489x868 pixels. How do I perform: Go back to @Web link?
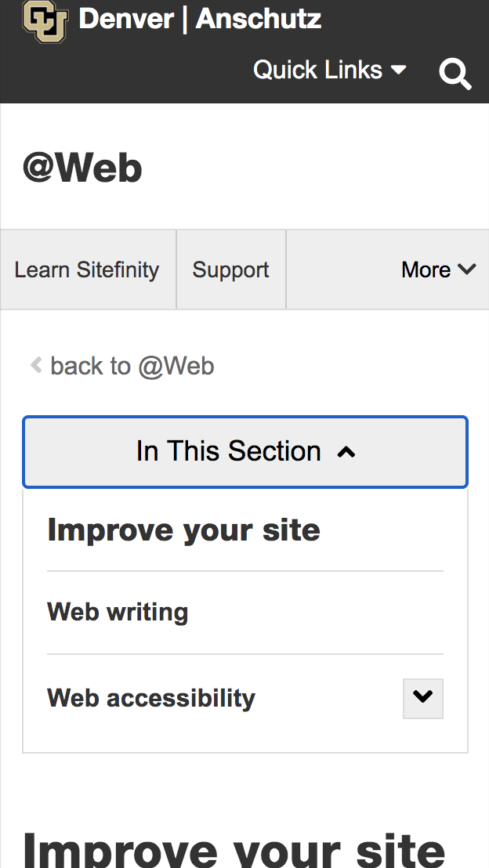tap(132, 366)
